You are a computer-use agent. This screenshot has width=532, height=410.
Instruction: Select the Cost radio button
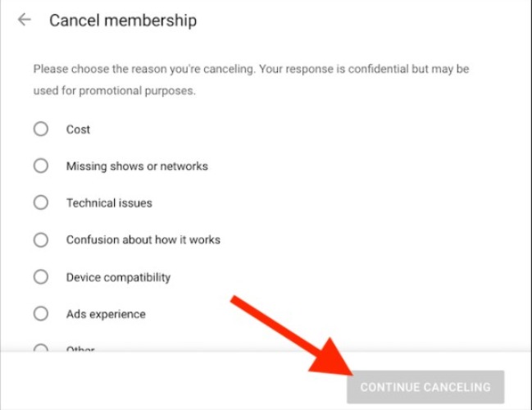pyautogui.click(x=41, y=129)
